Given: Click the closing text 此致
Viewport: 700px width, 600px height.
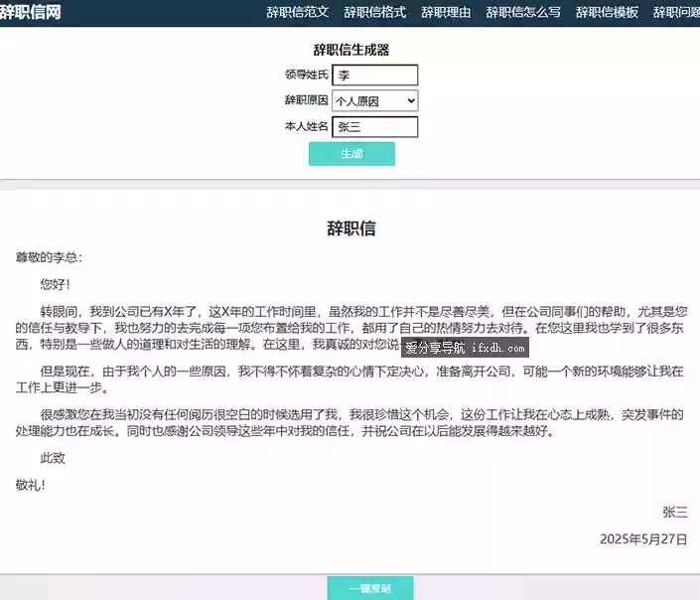Looking at the screenshot, I should click(x=53, y=458).
